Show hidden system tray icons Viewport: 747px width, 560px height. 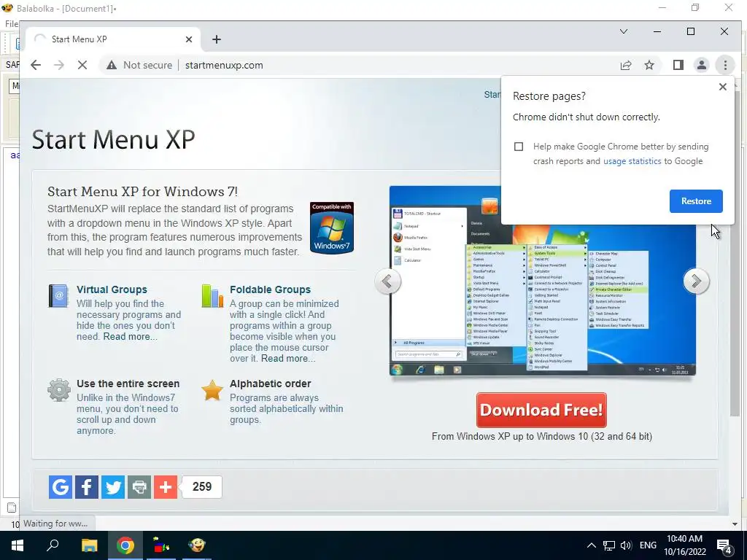click(x=591, y=545)
